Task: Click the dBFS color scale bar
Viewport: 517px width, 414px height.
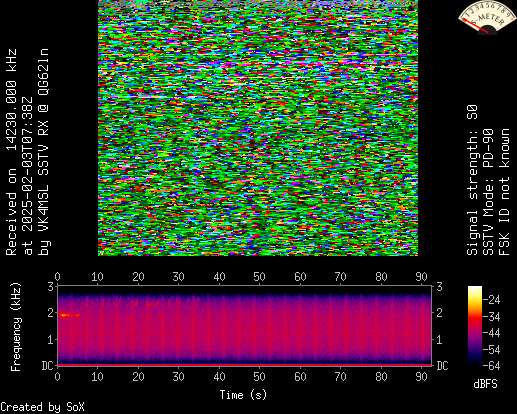Action: [x=475, y=326]
